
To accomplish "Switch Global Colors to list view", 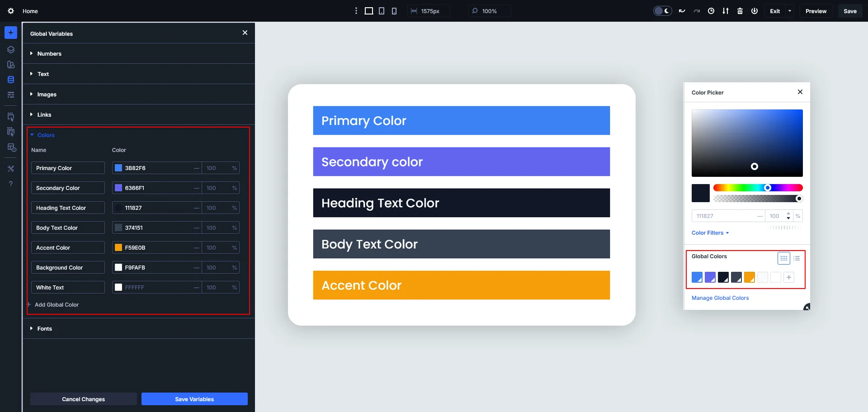I will coord(797,258).
